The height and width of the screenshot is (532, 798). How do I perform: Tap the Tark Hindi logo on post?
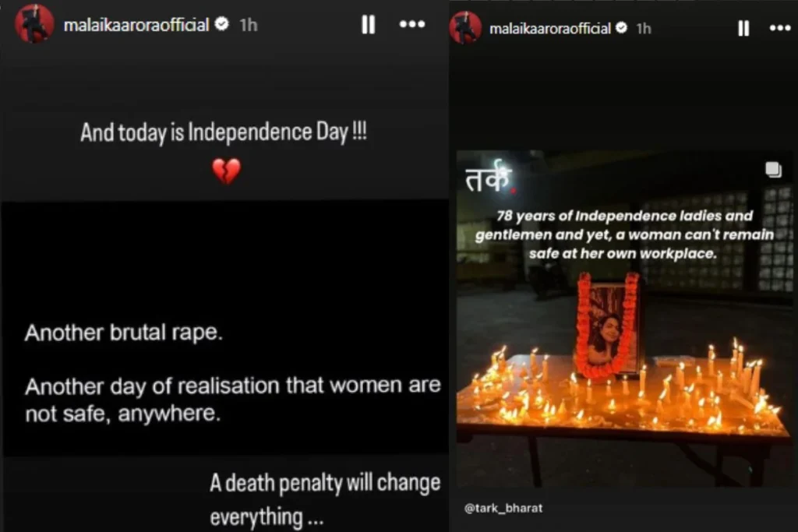(x=489, y=177)
